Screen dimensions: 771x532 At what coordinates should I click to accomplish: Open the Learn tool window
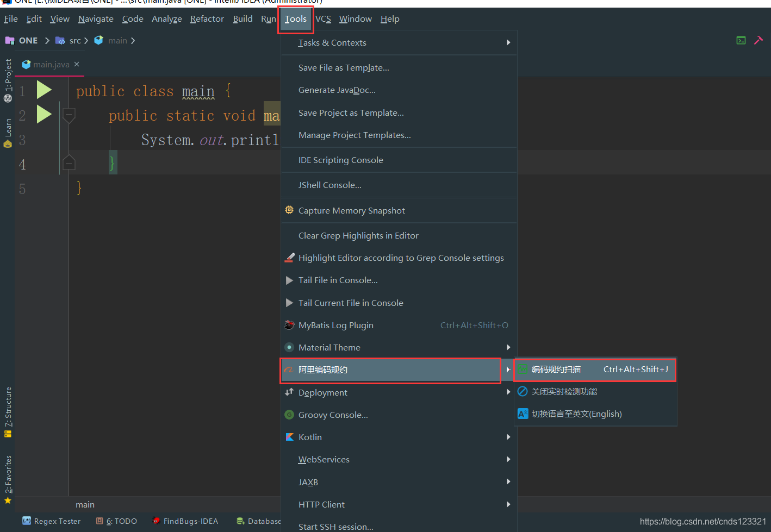point(8,133)
